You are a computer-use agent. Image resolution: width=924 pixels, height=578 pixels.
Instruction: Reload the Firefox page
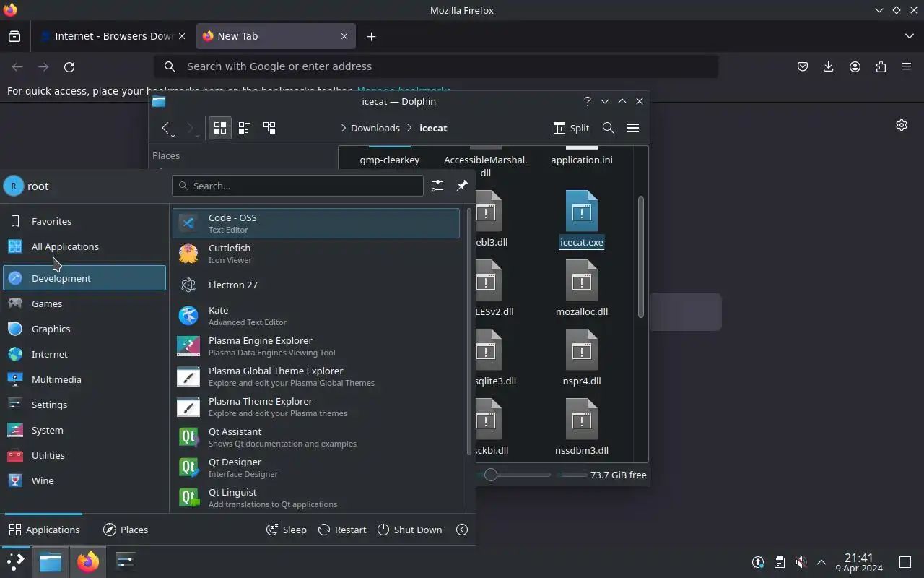coord(69,66)
